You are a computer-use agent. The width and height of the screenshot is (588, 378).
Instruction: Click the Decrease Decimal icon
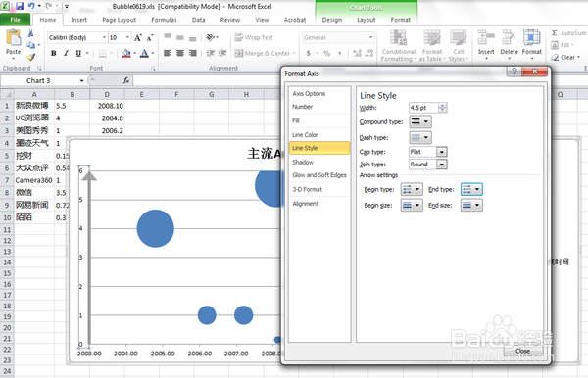tap(369, 53)
